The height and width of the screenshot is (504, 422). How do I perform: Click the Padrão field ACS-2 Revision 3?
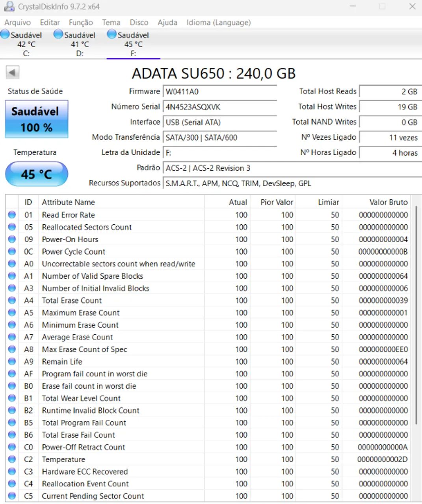(x=292, y=168)
